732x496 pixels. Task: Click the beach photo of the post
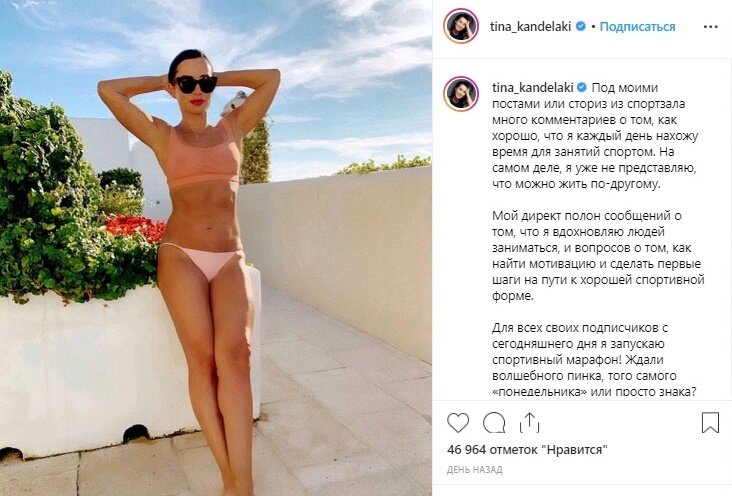pos(216,248)
